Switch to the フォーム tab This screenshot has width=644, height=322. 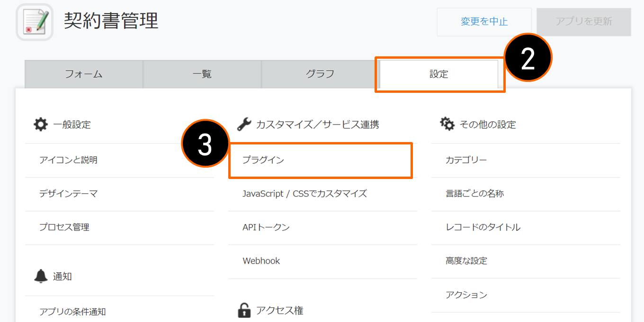coord(84,74)
